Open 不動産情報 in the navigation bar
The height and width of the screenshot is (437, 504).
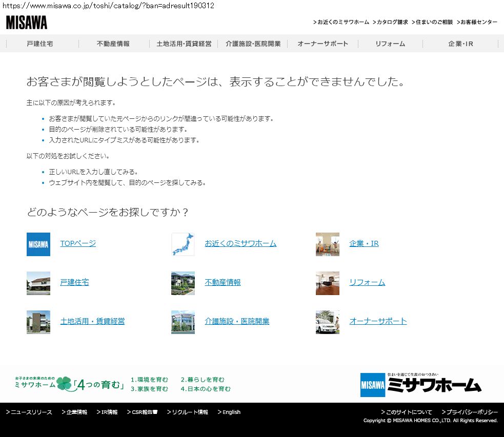coord(113,44)
